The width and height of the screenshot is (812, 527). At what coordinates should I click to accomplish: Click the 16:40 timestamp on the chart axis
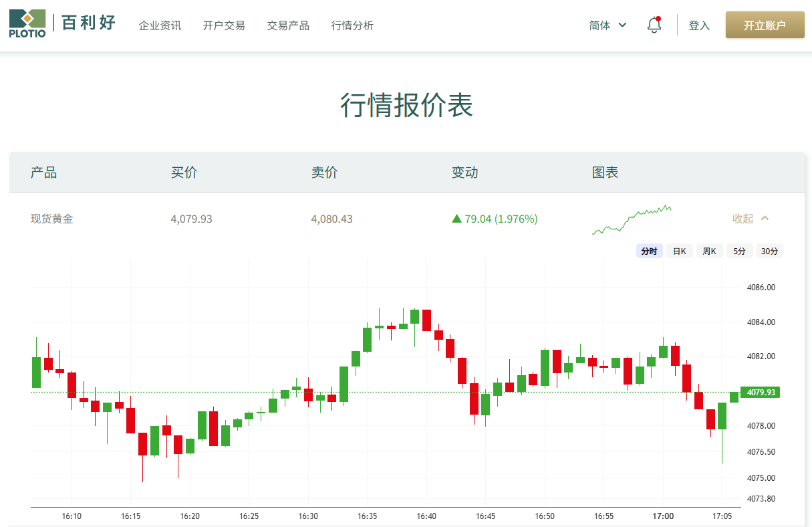click(426, 516)
